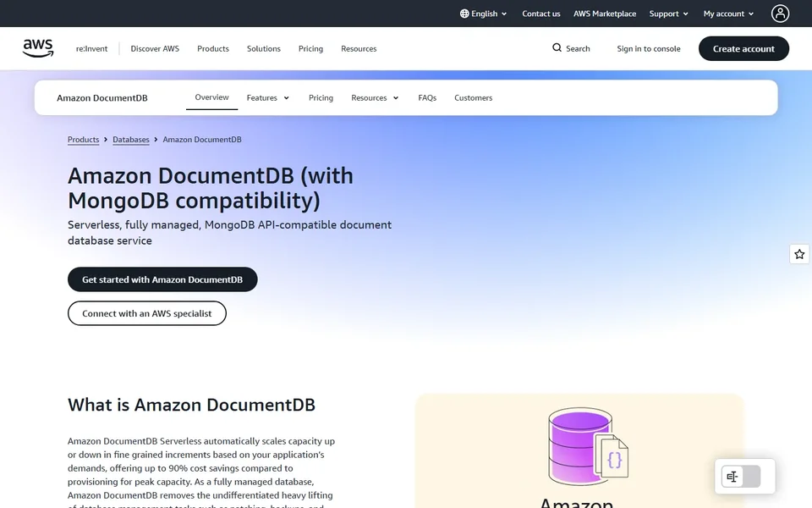The image size is (812, 508).
Task: Open the AWS Marketplace link
Action: [x=605, y=14]
